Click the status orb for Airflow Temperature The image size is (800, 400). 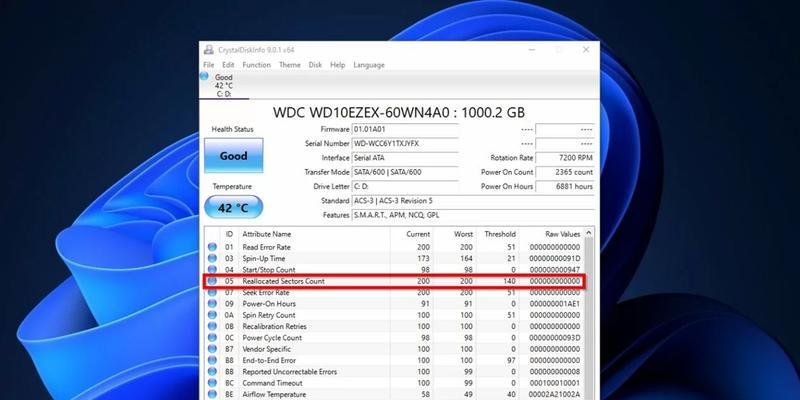(x=212, y=394)
